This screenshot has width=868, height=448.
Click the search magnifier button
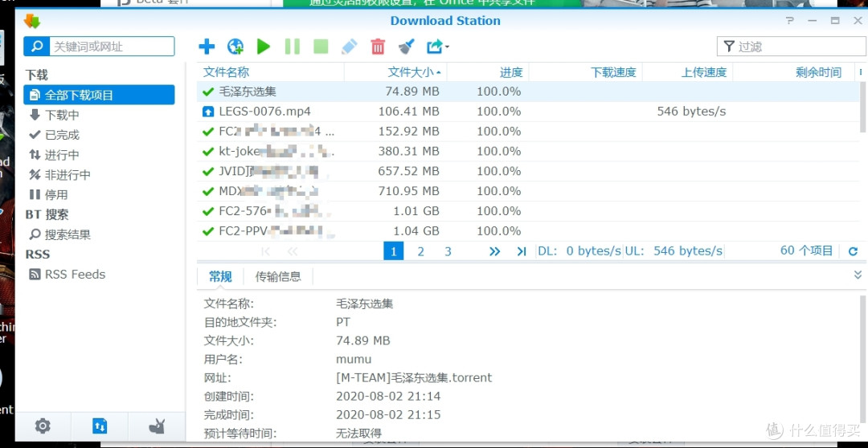click(36, 47)
